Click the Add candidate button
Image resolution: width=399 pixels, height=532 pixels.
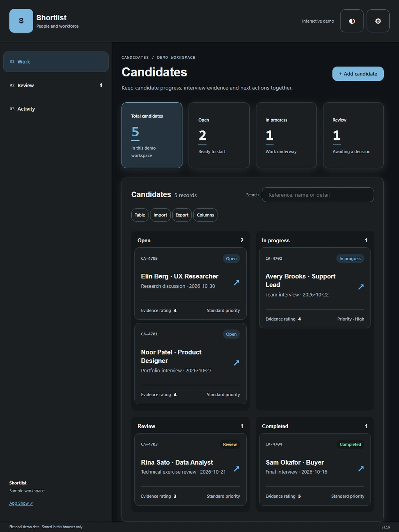click(x=358, y=74)
